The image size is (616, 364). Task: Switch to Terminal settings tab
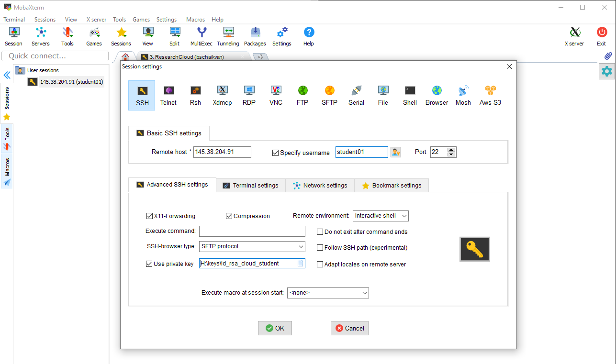tap(251, 186)
